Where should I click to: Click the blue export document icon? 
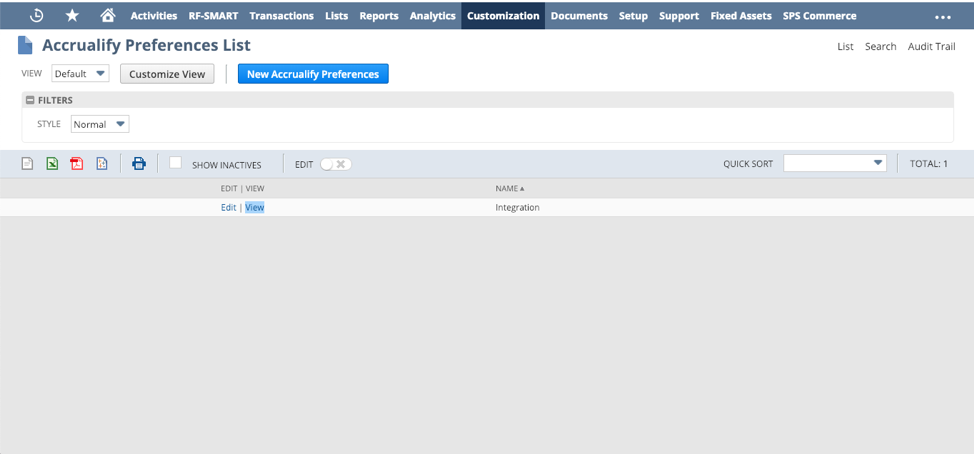[x=102, y=163]
